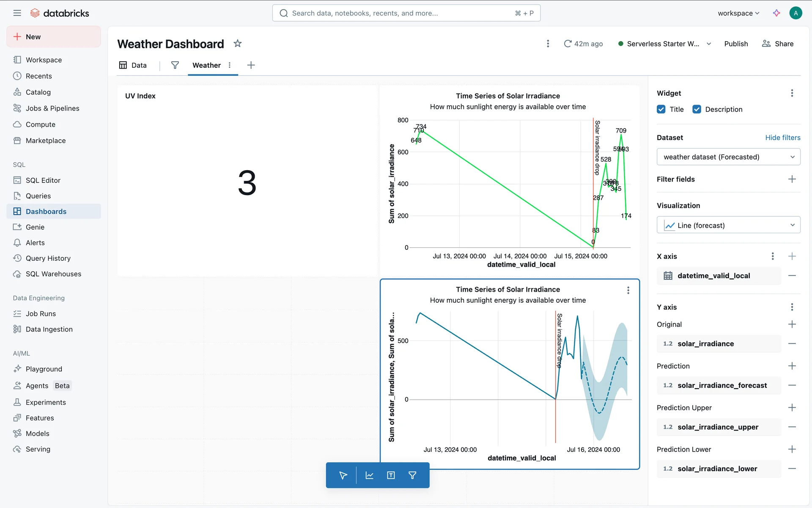Open the global filters funnel icon next to Data tab
Screen dimensions: 812x508
click(x=175, y=65)
